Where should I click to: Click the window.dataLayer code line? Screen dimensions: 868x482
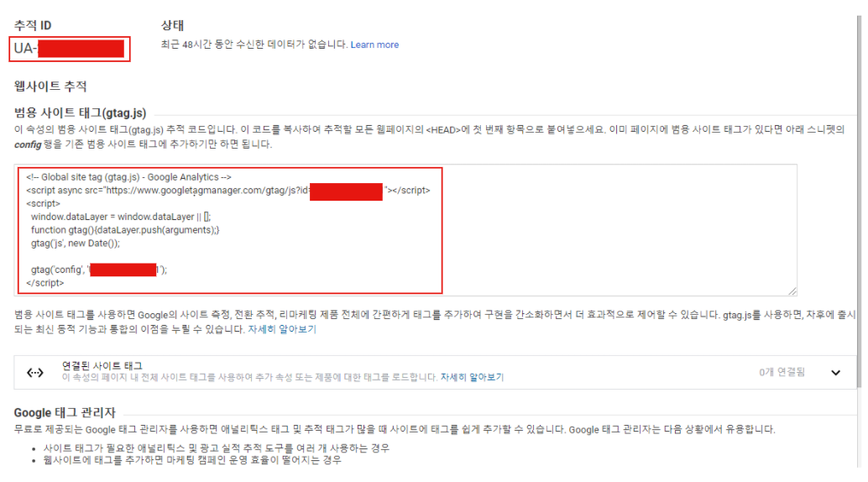(121, 217)
